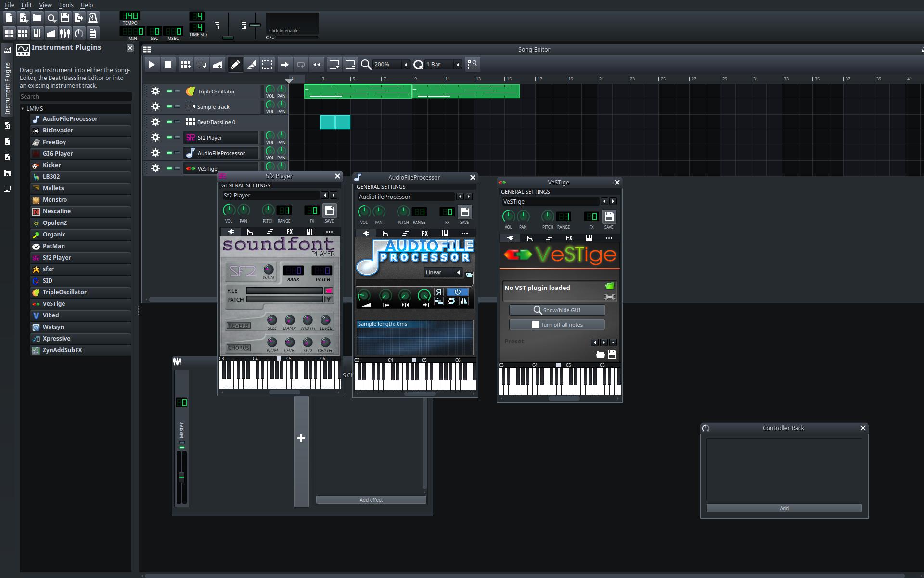Switch to the FX tab in VeSTige

point(569,238)
